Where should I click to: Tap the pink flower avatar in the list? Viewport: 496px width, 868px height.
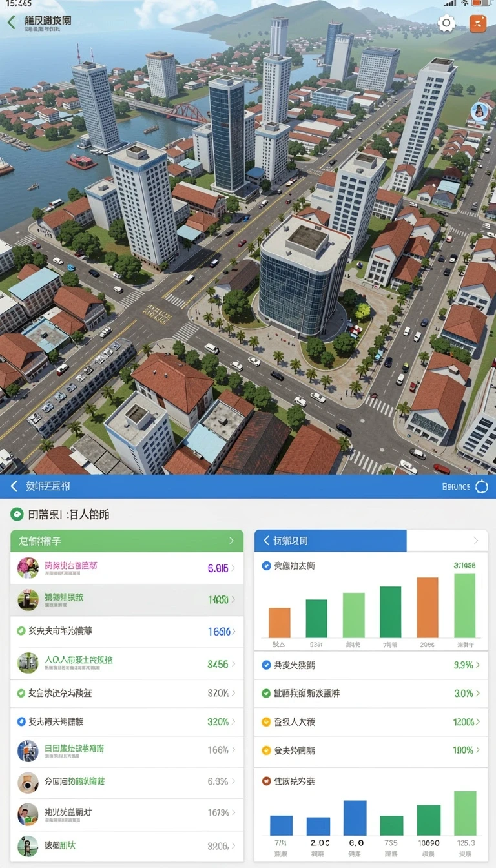tap(28, 568)
